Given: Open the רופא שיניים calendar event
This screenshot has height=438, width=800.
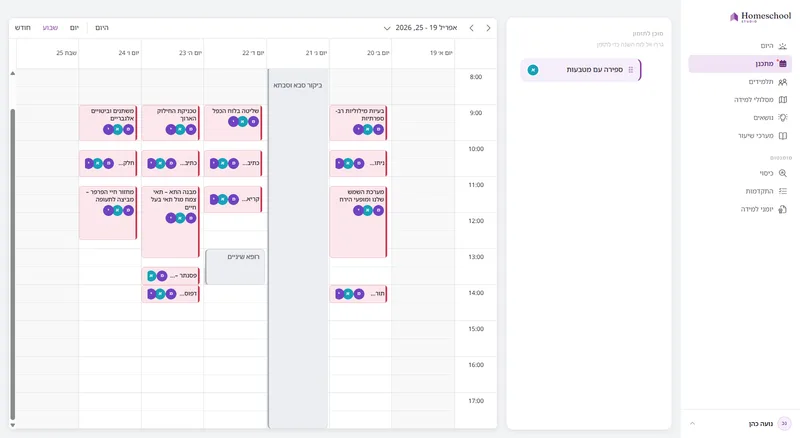Looking at the screenshot, I should point(235,266).
